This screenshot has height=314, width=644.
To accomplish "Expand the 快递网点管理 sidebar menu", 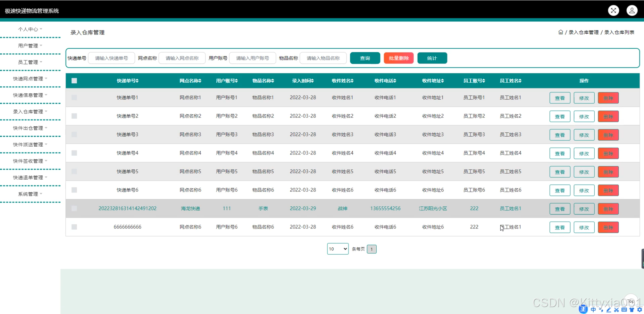I will pyautogui.click(x=30, y=79).
